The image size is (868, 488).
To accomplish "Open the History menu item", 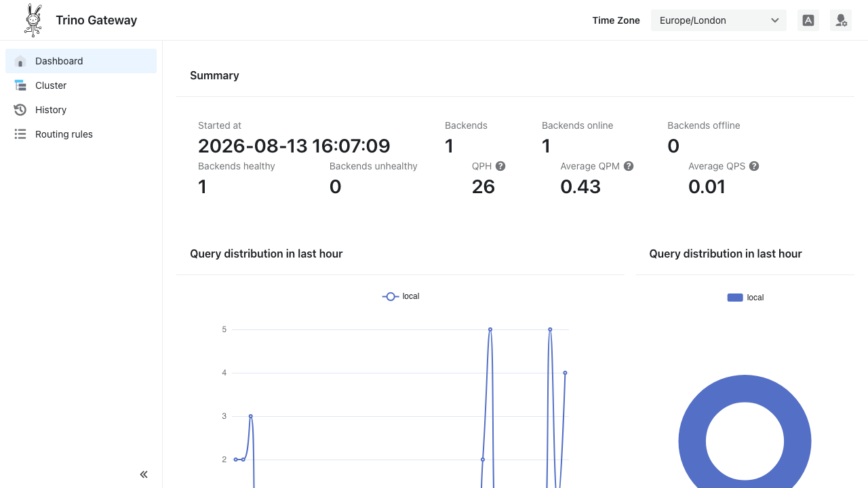I will coord(81,110).
